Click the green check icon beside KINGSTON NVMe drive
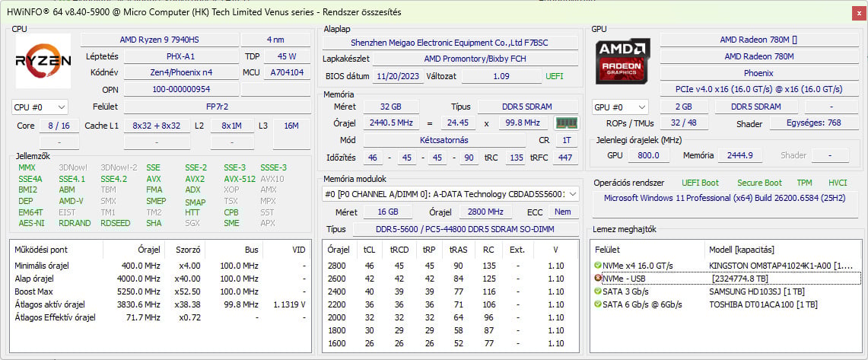This screenshot has width=868, height=360. [x=598, y=266]
